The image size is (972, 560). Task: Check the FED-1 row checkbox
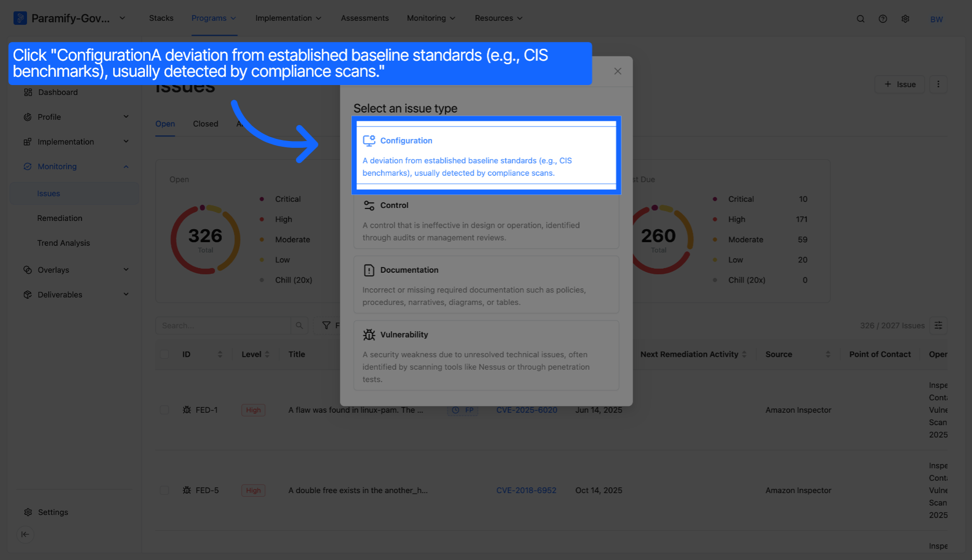pyautogui.click(x=165, y=410)
